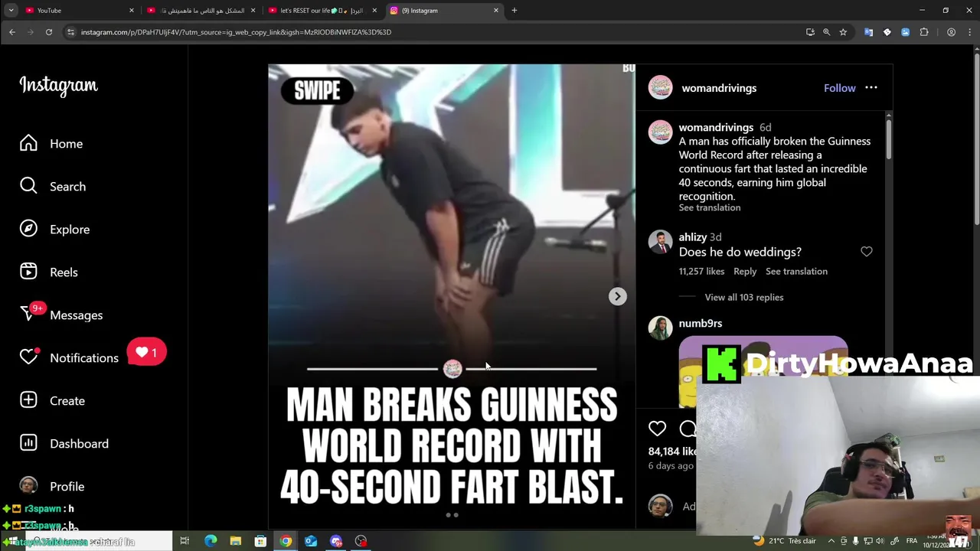Viewport: 980px width, 551px height.
Task: Go to your Profile page
Action: (52, 487)
